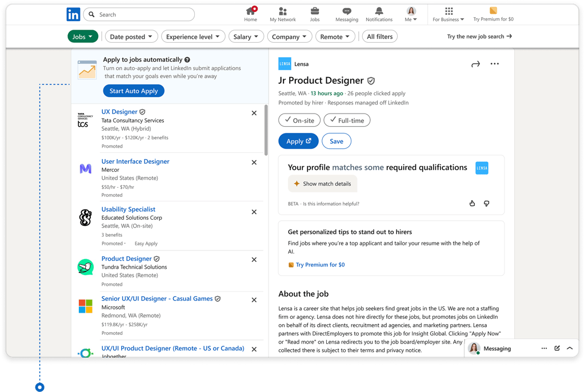585x392 pixels.
Task: Open the Product Designer listing by Tundra
Action: (126, 258)
